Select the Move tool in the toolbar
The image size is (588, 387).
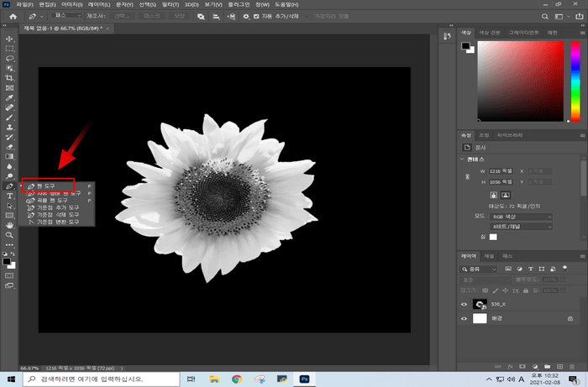tap(9, 39)
